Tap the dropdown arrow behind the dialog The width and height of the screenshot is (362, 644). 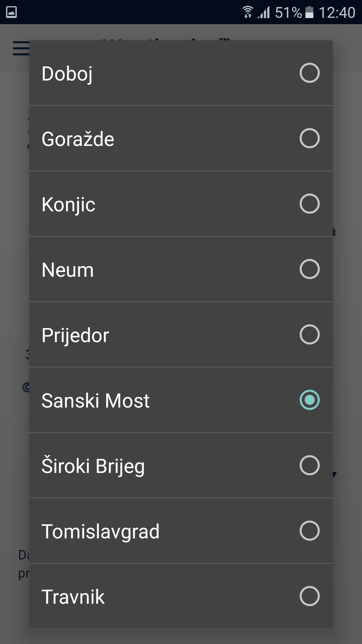(335, 474)
